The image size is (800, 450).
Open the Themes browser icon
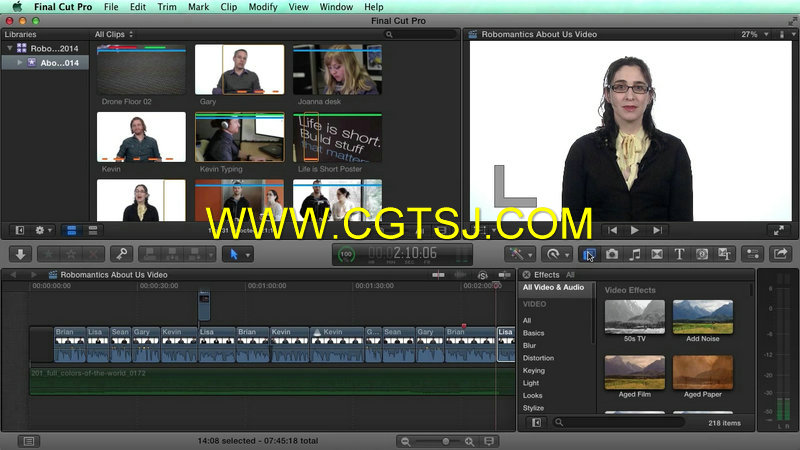click(724, 254)
